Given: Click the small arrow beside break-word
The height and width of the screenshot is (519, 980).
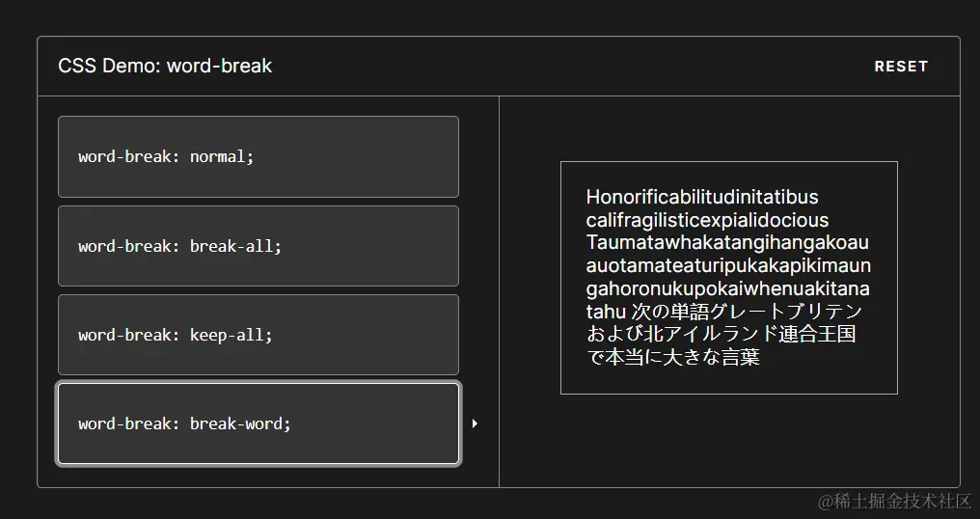Looking at the screenshot, I should (475, 423).
